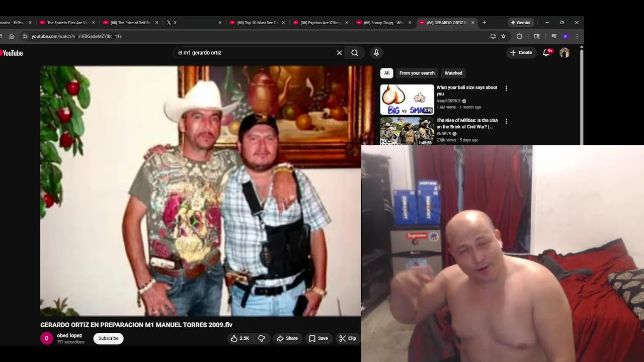Open the obed lopez channel avatar
Image resolution: width=644 pixels, height=362 pixels.
(x=46, y=338)
